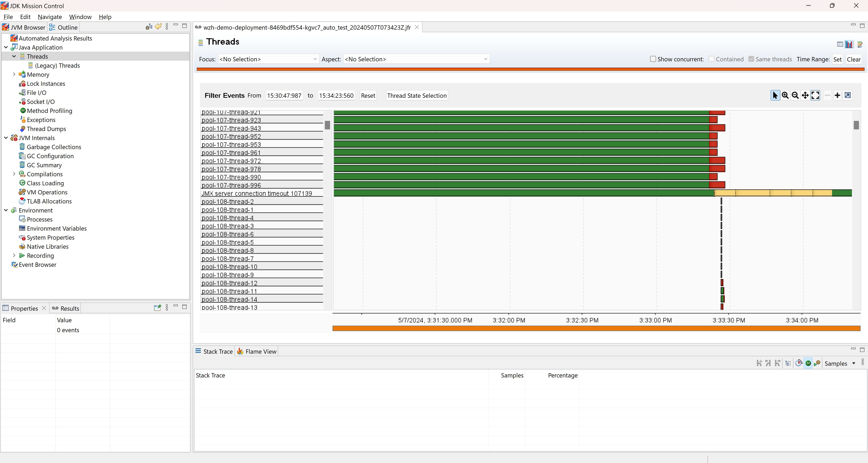Open the Focus dropdown

[268, 59]
